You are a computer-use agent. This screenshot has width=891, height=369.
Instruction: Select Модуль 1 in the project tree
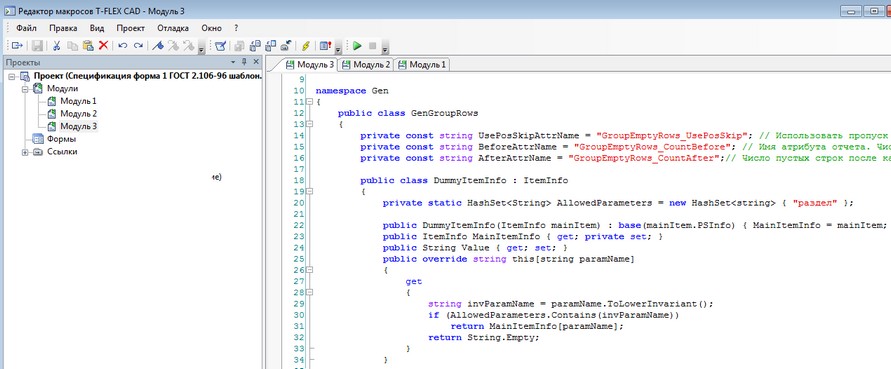coord(78,101)
